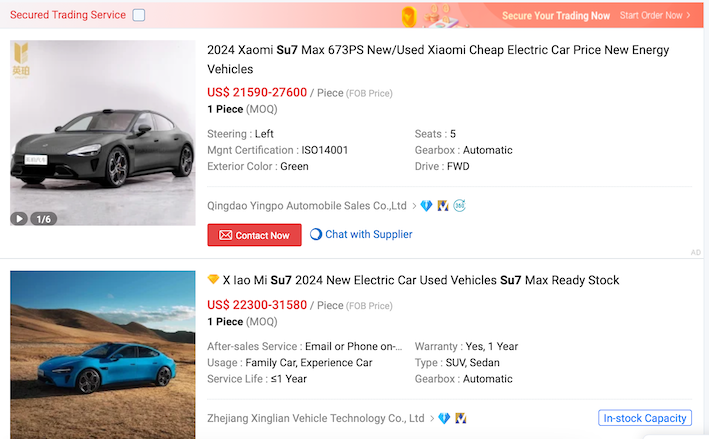Screen dimensions: 709x439
Task: Click Qingdao Yingpo's diamond member icon
Action: (426, 206)
